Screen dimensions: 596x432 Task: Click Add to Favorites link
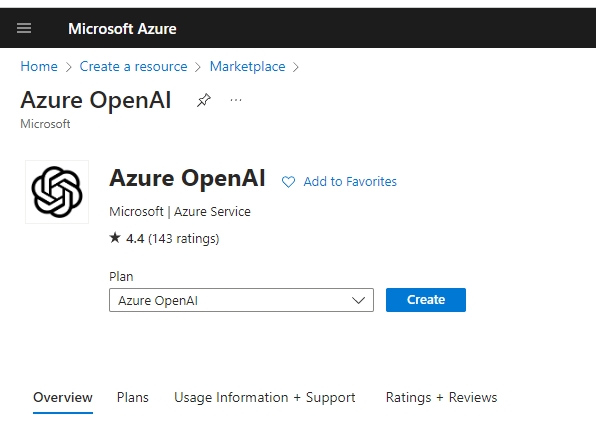coord(350,182)
